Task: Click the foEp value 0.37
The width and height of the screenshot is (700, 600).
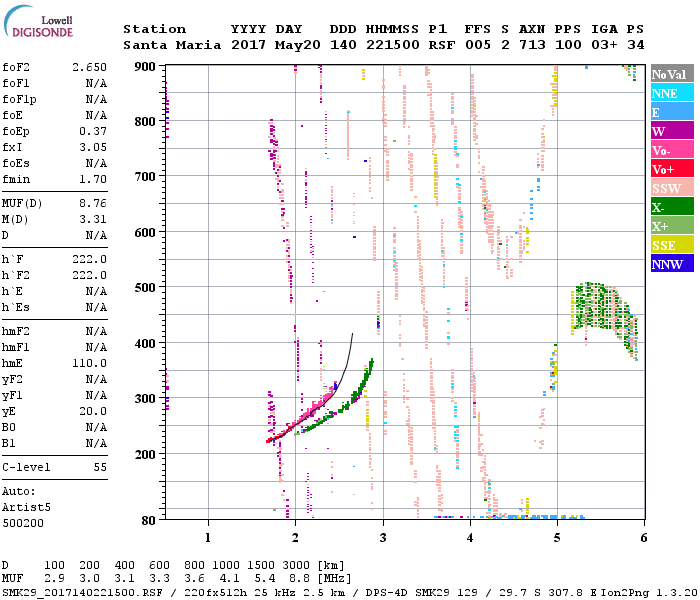Action: 93,131
